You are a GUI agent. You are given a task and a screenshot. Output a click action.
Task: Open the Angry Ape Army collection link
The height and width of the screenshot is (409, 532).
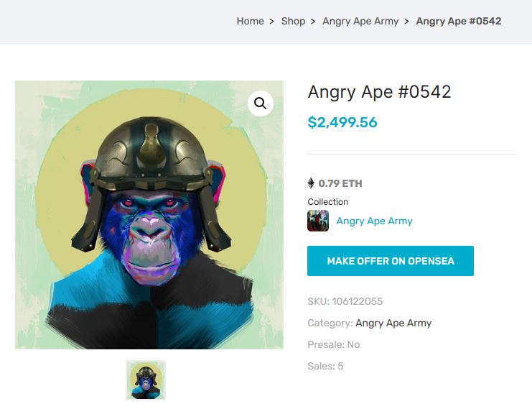(374, 221)
